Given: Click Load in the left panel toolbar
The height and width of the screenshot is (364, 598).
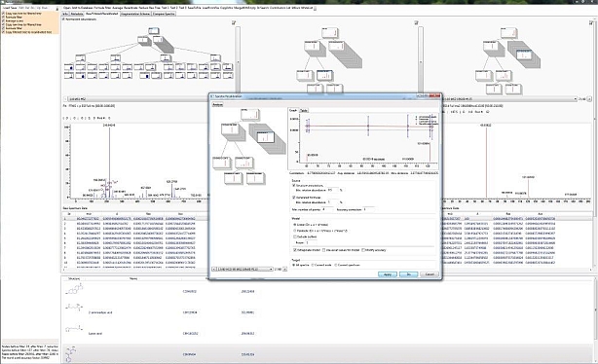Looking at the screenshot, I should [x=7, y=8].
